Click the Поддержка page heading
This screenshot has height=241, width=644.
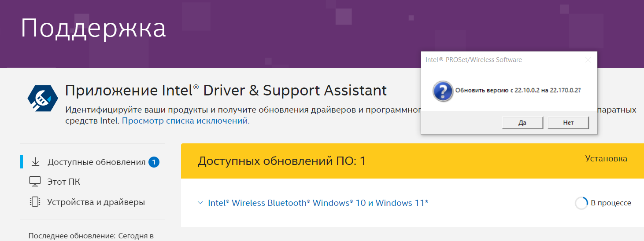tap(93, 29)
